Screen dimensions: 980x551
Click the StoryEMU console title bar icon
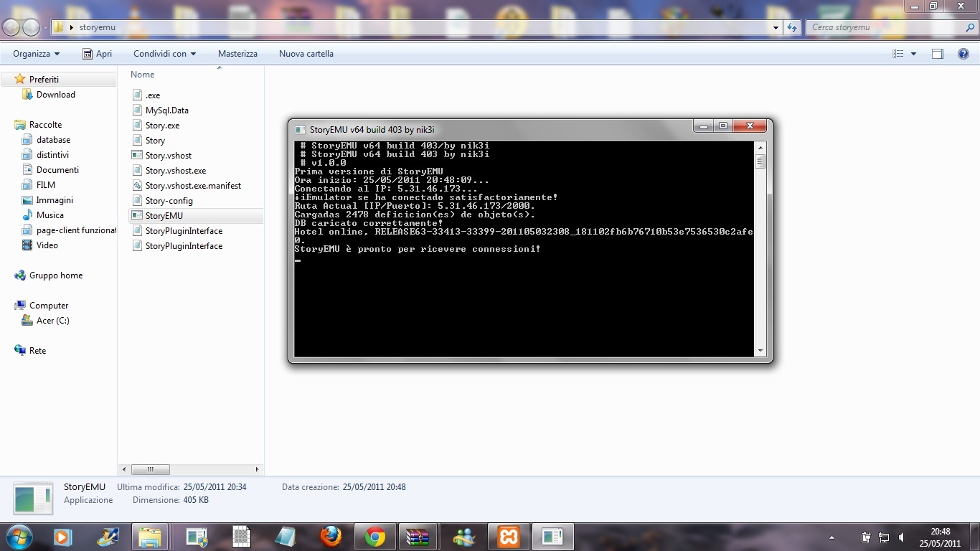click(300, 130)
